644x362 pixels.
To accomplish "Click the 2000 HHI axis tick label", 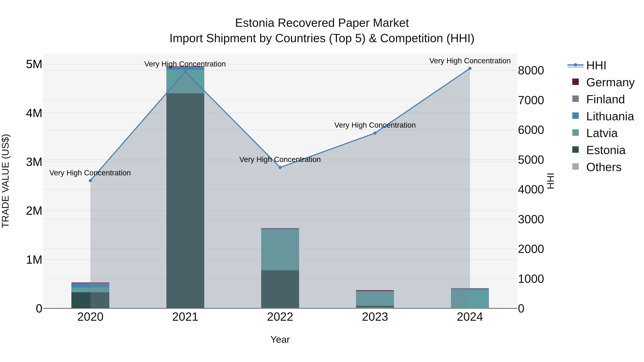I will 531,249.
